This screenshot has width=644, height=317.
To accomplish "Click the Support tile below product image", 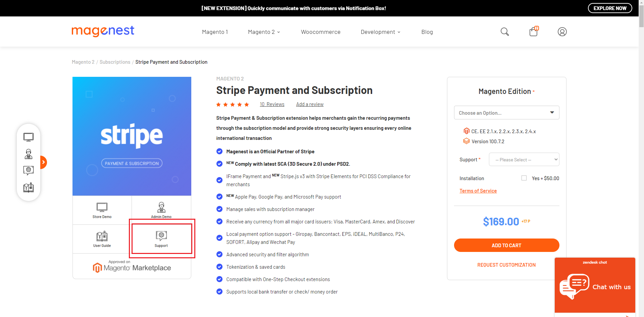I will (x=161, y=239).
